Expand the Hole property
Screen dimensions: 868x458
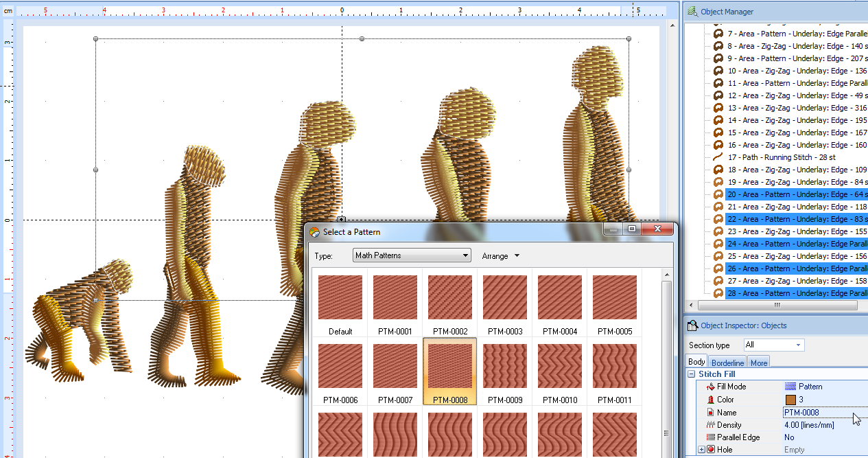click(x=701, y=450)
